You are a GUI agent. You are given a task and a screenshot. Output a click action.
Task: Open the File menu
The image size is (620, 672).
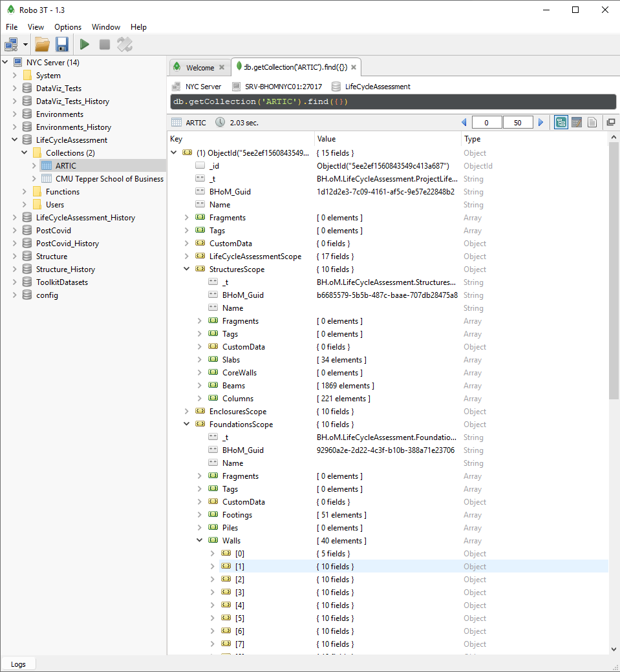(x=12, y=27)
